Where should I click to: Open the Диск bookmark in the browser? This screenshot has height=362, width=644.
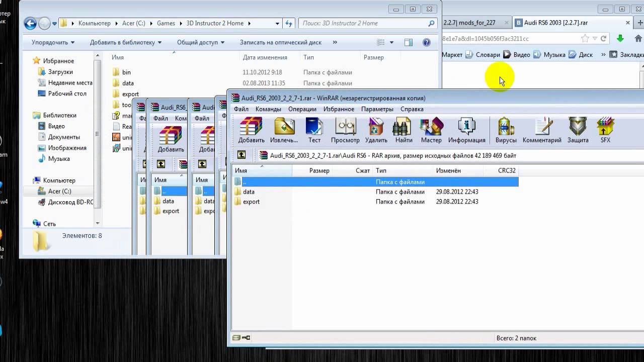582,54
